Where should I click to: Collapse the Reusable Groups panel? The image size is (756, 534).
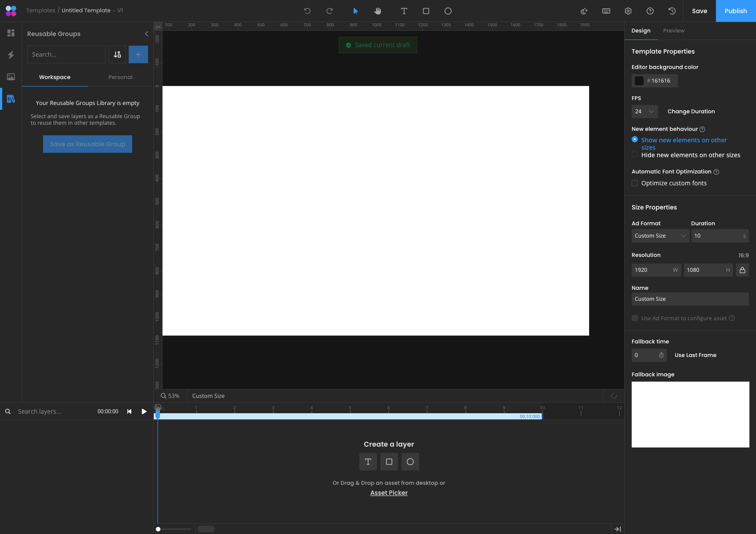tap(146, 34)
